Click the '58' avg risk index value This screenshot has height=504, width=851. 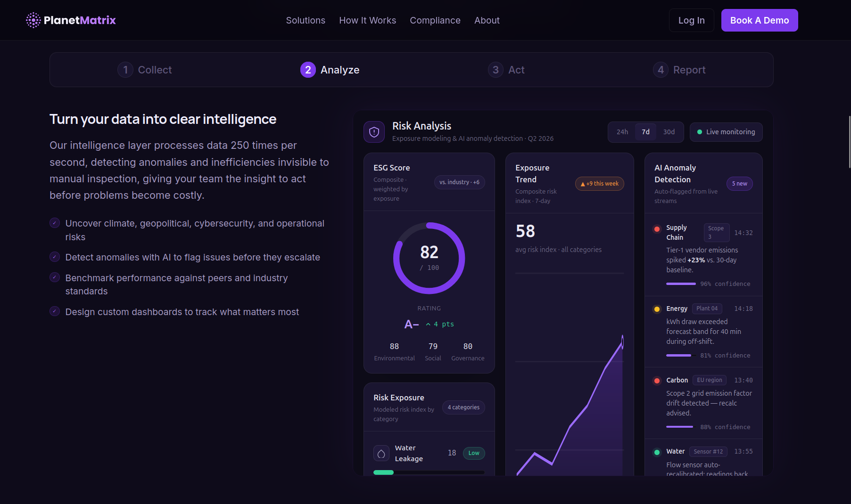coord(525,231)
